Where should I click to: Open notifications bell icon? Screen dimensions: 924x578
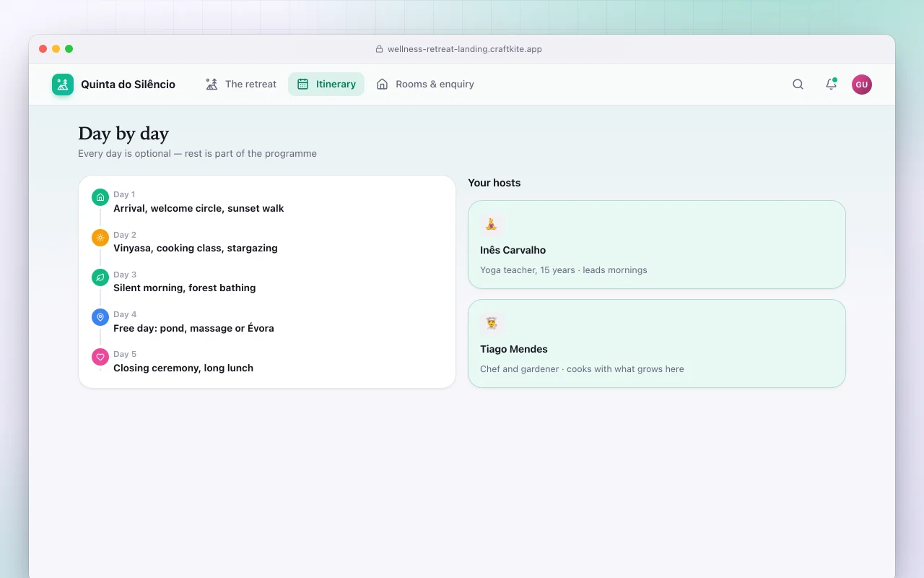point(831,85)
